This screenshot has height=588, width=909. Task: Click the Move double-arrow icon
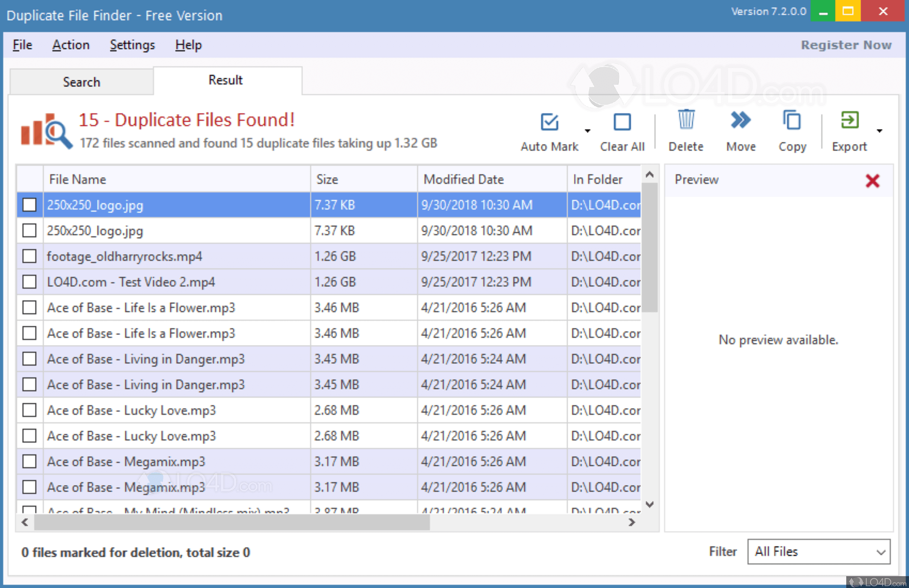[740, 120]
